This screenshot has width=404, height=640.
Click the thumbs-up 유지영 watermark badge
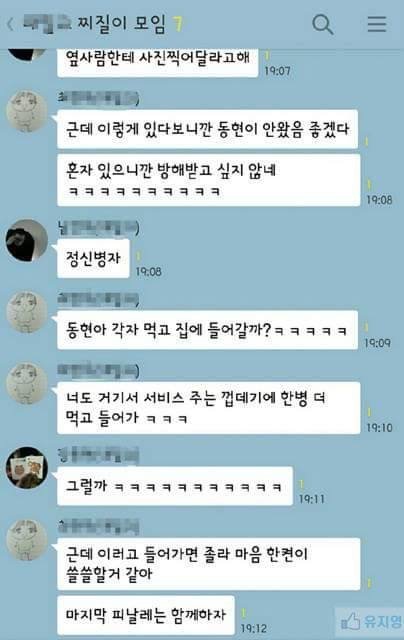click(371, 622)
